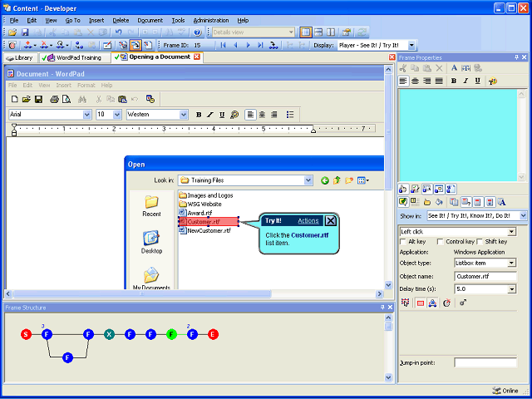
Task: Select the red S start node
Action: 26,334
